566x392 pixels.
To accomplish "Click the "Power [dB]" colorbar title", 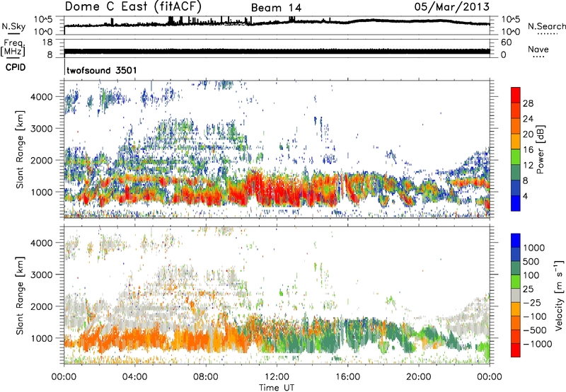I will tap(540, 149).
